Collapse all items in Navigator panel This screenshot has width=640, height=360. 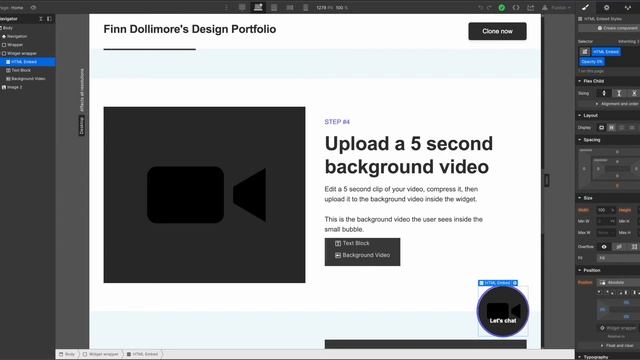pyautogui.click(x=41, y=19)
